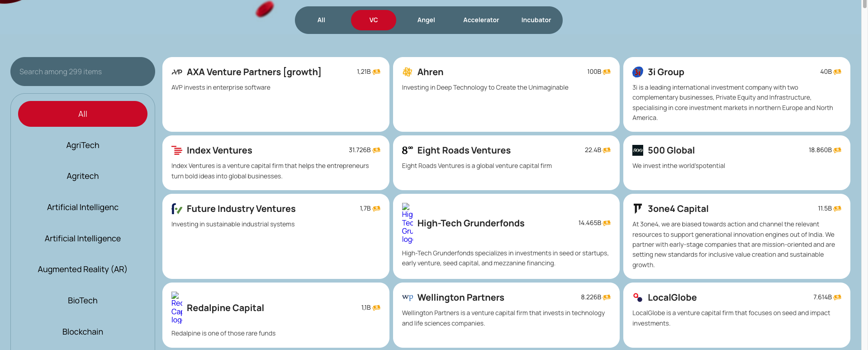This screenshot has height=350, width=868.
Task: Open the Wellington Partners card title
Action: (460, 297)
